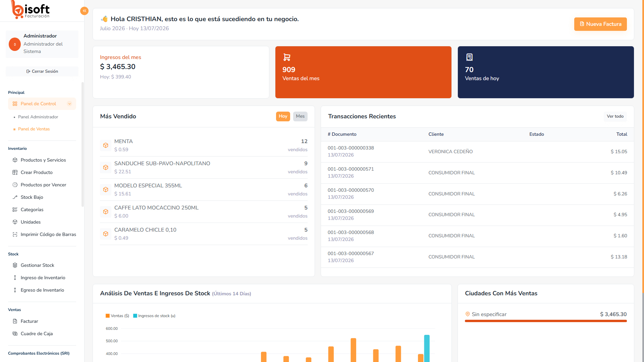Screen dimensions: 644x362
Task: Collapse the sidebar with the double-chevron button
Action: [x=84, y=11]
